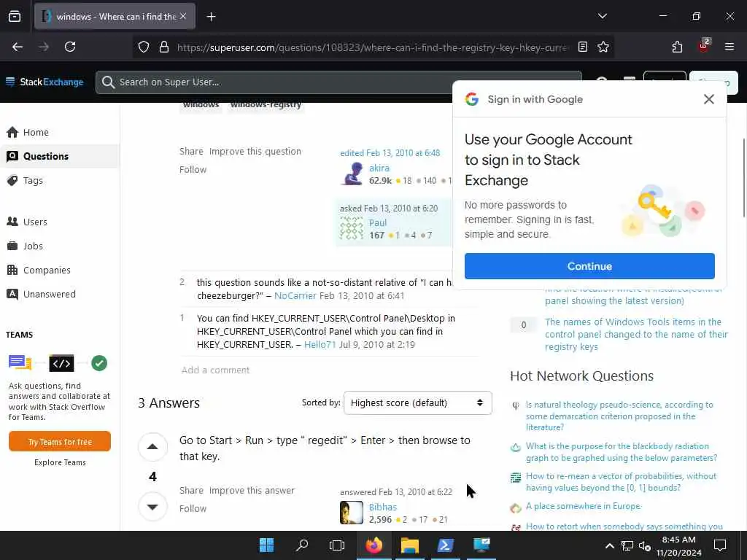Click the site security padlock icon
Image resolution: width=747 pixels, height=560 pixels.
[x=164, y=47]
